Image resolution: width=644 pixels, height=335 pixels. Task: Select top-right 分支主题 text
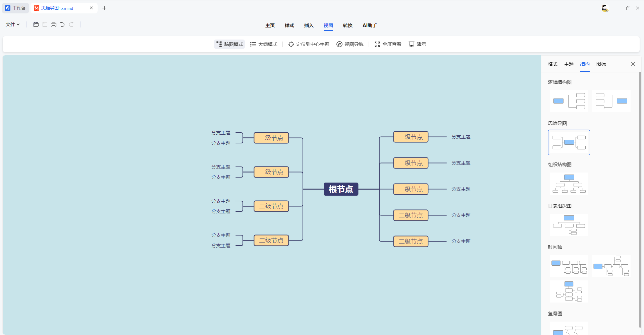[x=461, y=137]
